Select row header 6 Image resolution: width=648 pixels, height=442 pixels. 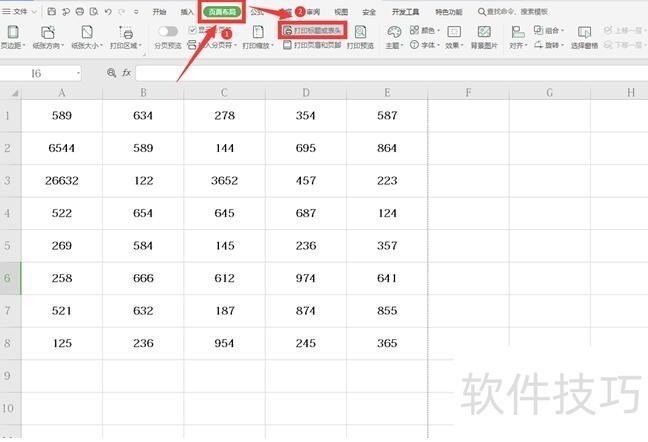point(10,278)
